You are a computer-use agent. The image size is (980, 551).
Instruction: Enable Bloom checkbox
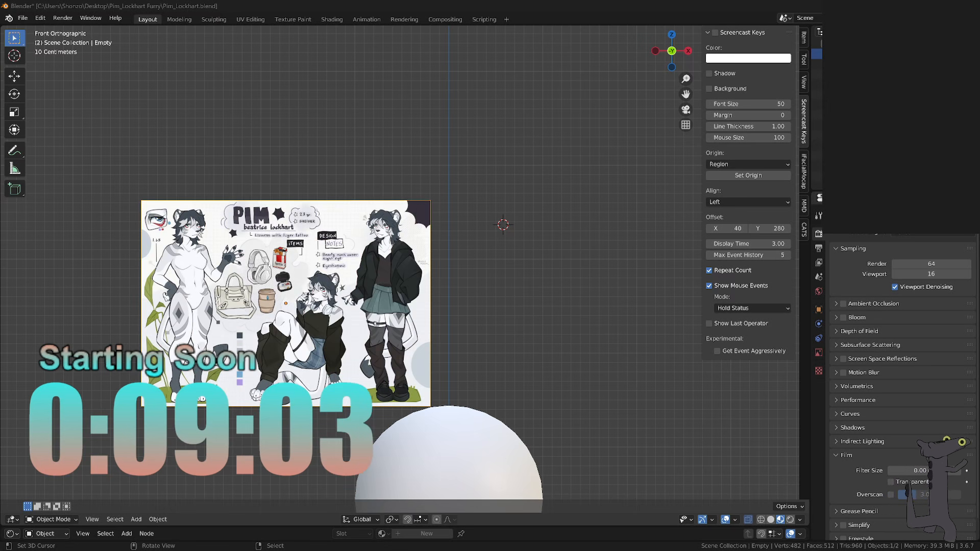point(843,317)
